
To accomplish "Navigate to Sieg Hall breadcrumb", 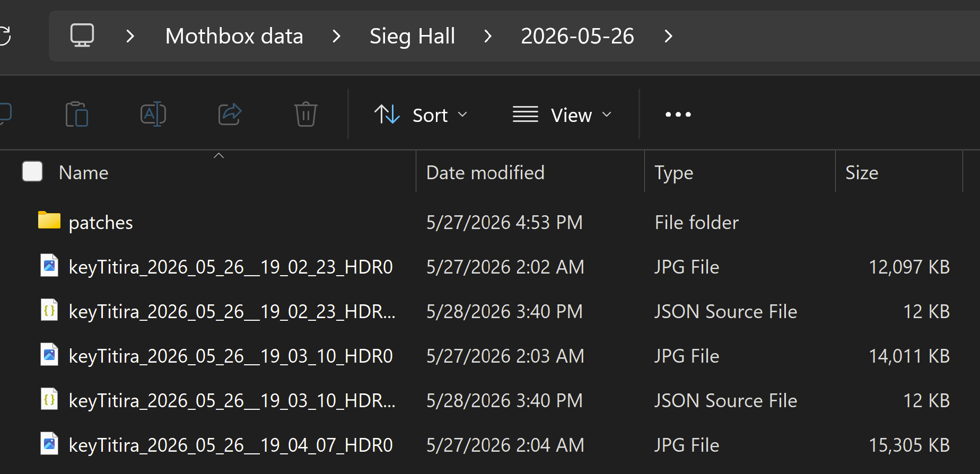I will pos(412,36).
